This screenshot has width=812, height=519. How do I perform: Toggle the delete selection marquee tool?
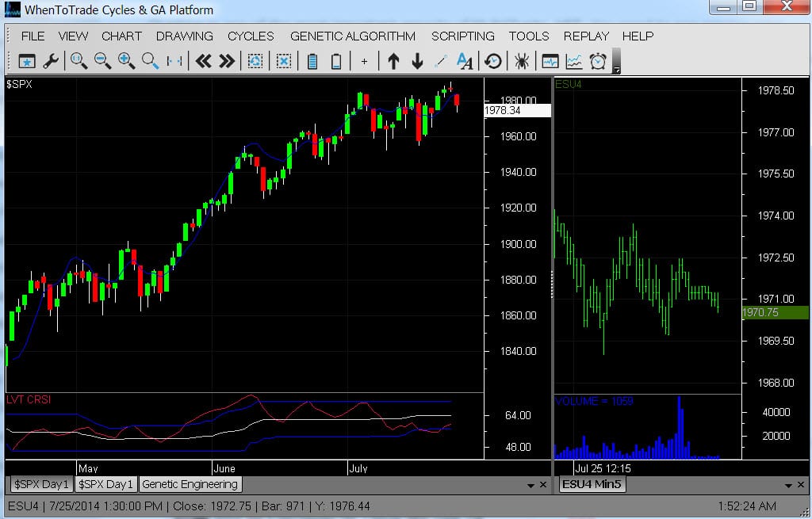283,60
